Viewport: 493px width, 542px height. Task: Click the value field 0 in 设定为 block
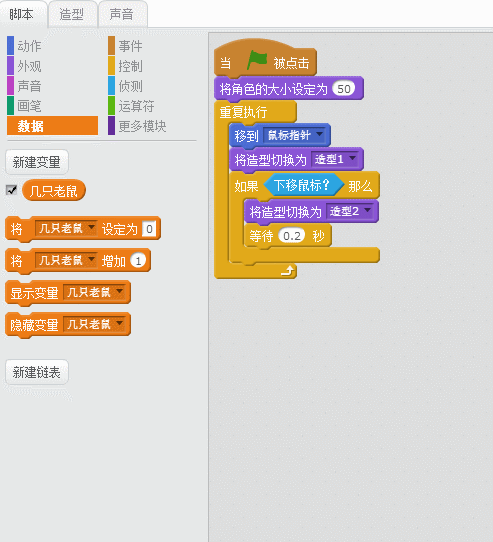[149, 228]
